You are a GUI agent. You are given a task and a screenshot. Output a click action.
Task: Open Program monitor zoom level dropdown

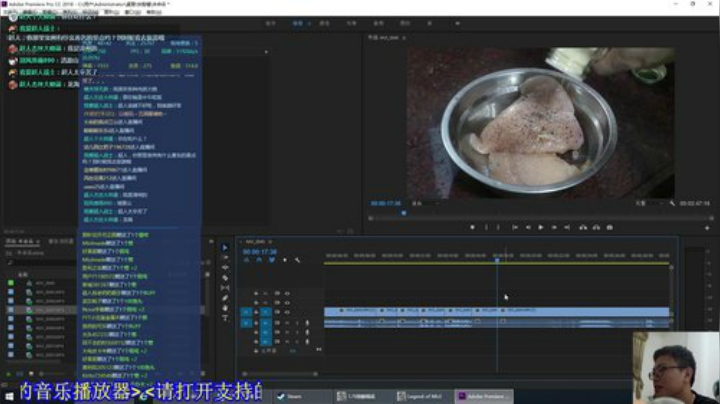pyautogui.click(x=426, y=203)
